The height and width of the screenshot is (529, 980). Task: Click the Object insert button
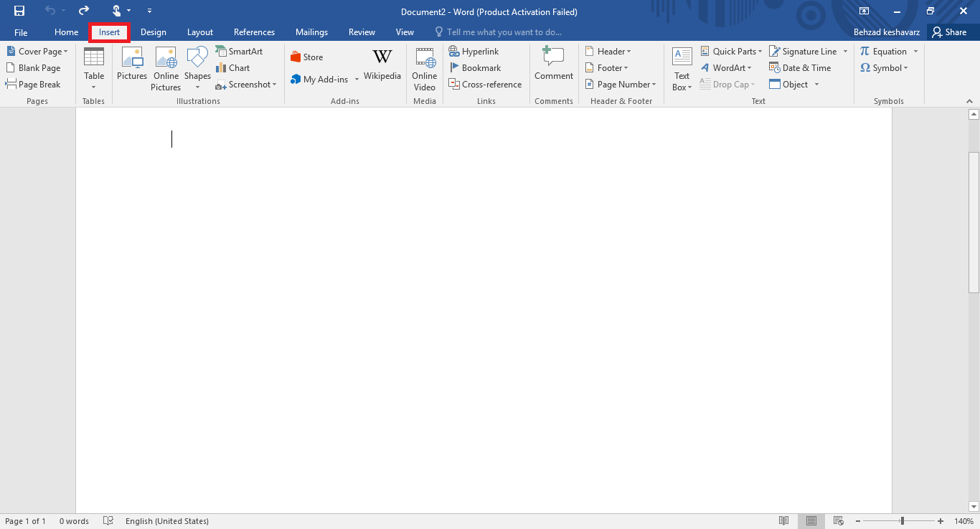click(x=788, y=85)
